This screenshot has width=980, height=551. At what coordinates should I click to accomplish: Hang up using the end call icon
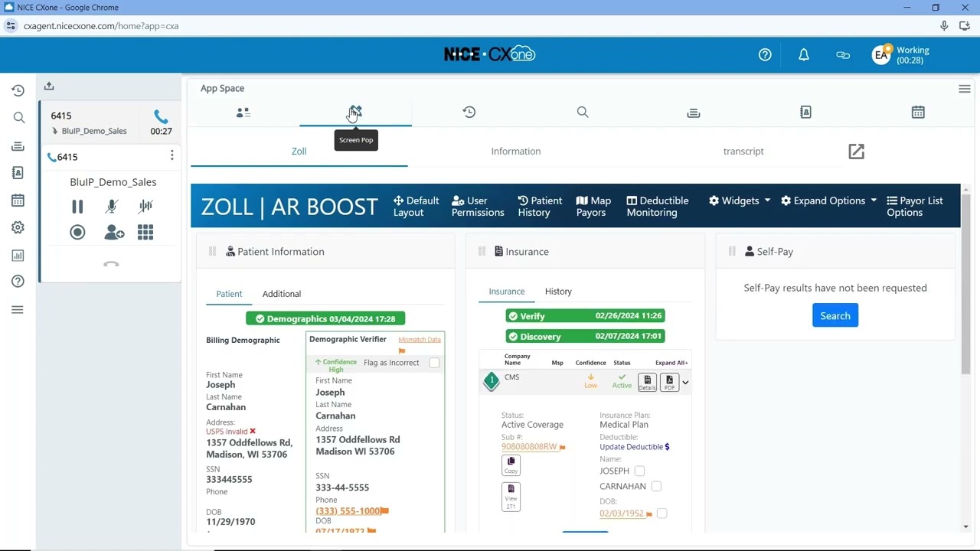pos(111,264)
